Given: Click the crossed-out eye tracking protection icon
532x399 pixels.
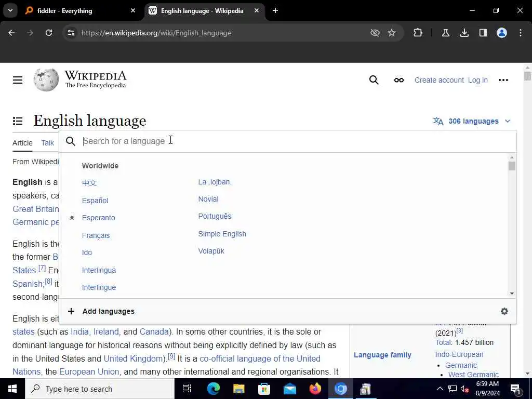Looking at the screenshot, I should click(375, 33).
